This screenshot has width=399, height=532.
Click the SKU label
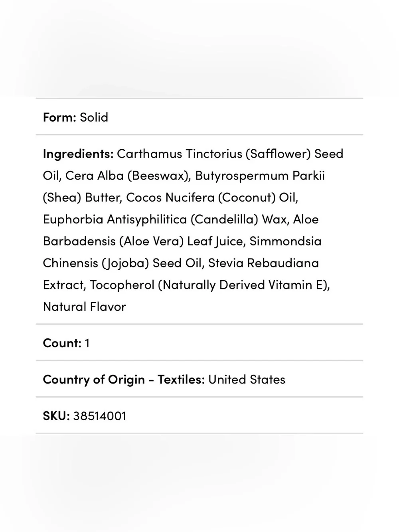[x=56, y=415]
